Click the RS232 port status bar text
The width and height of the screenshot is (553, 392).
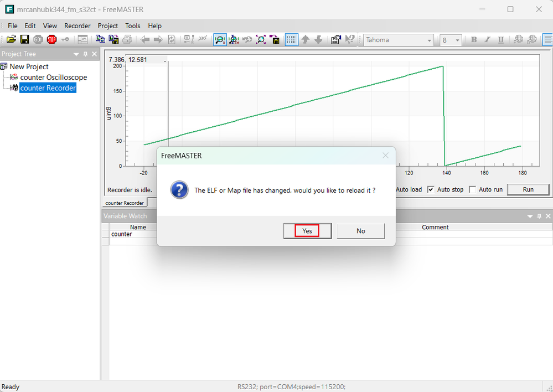tap(291, 386)
